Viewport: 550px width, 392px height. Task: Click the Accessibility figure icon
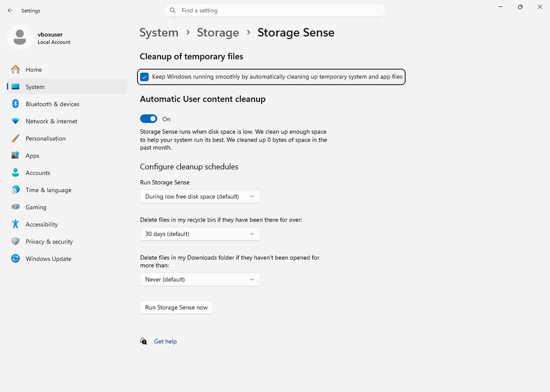pos(15,224)
